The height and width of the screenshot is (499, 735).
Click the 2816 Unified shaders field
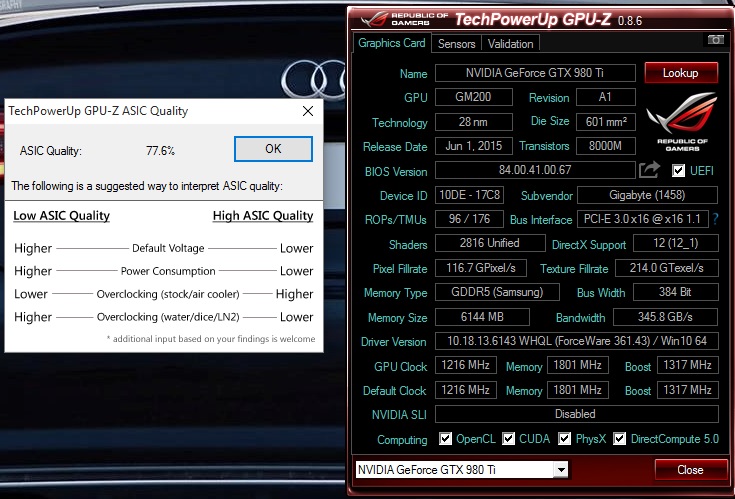(x=490, y=243)
